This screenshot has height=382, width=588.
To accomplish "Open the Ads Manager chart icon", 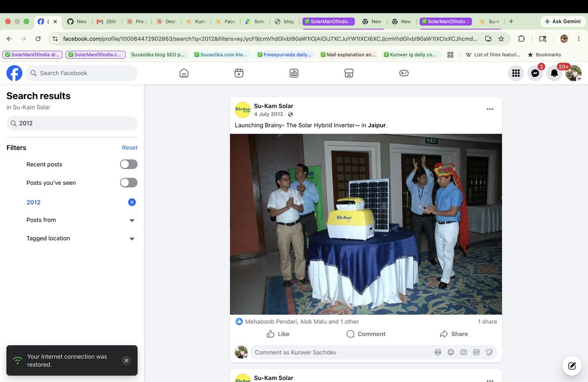I will (294, 73).
